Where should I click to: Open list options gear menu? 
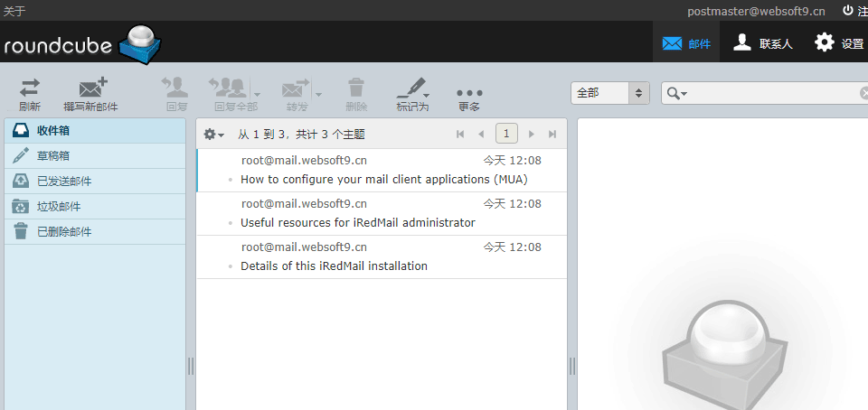click(213, 135)
